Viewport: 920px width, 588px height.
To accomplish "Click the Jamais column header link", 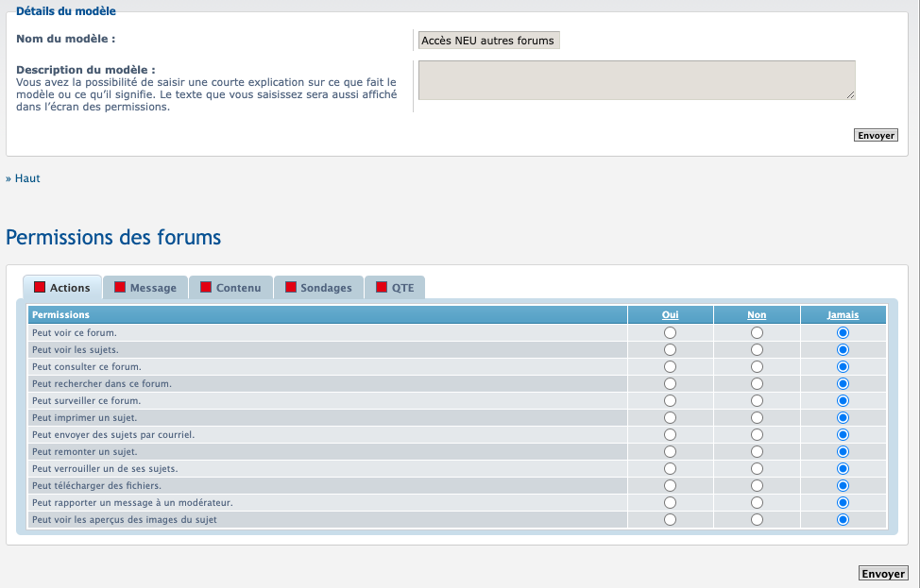I will (843, 315).
